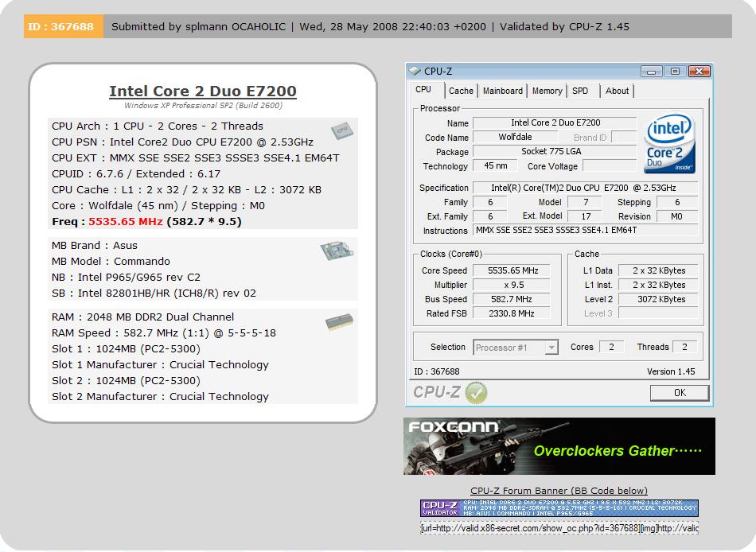The image size is (756, 552).
Task: Click the motherboard icon beside MB Brand
Action: click(337, 251)
